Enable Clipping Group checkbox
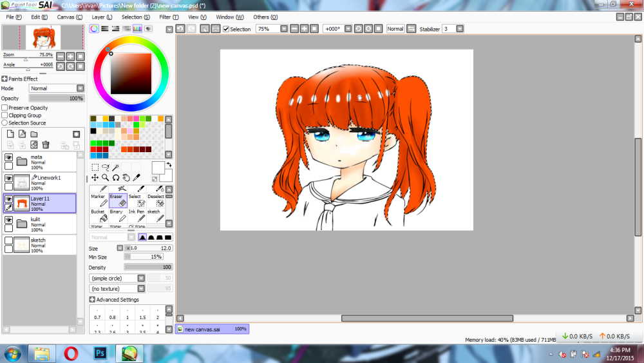 tap(5, 115)
